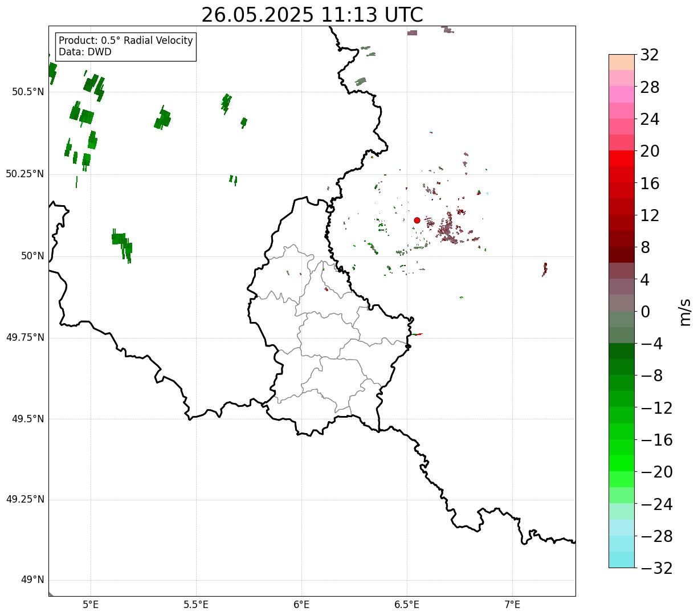Click longitude label 5°E

91,604
